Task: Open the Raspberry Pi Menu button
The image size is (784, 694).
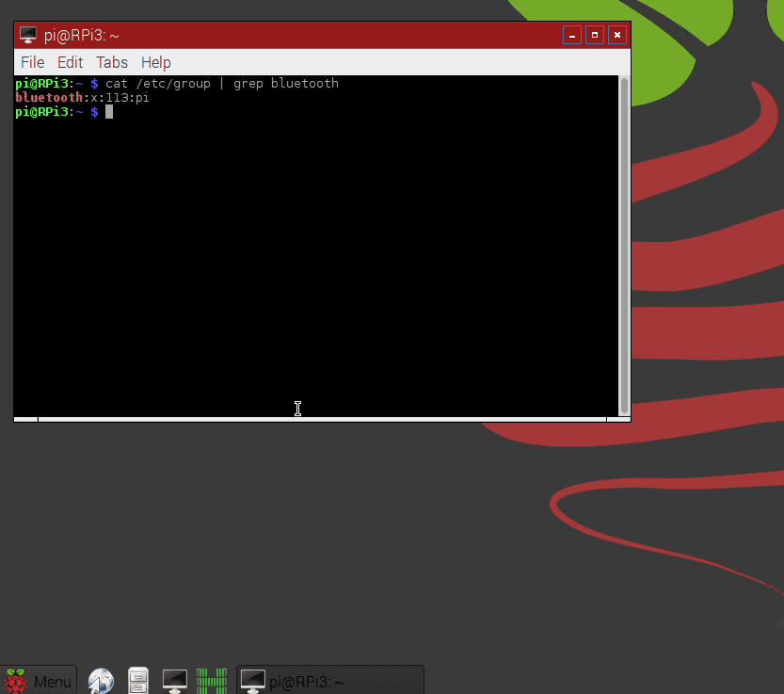Action: (39, 681)
